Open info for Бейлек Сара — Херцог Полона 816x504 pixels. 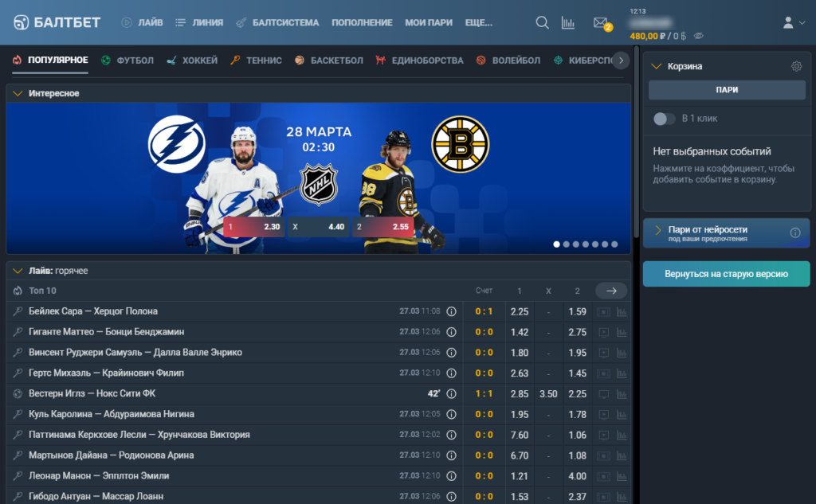pyautogui.click(x=452, y=311)
